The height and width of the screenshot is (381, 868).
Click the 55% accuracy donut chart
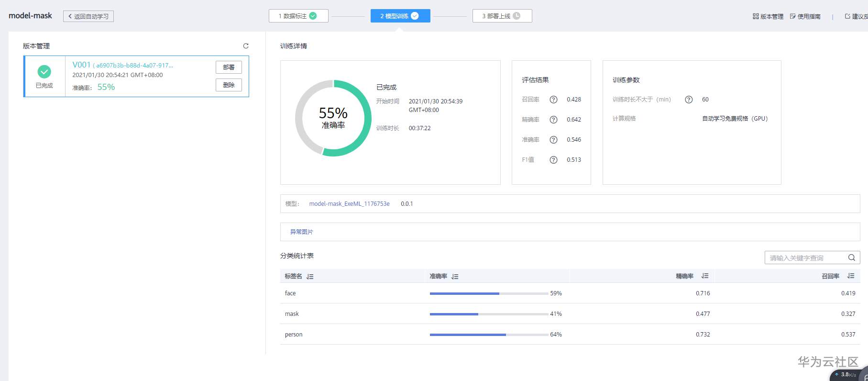point(333,118)
